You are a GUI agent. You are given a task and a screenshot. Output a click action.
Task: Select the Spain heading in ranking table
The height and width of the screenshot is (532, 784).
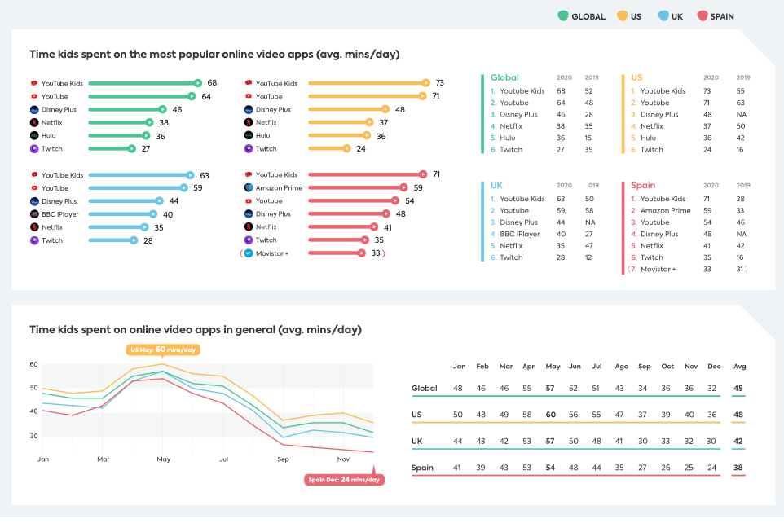tap(643, 185)
